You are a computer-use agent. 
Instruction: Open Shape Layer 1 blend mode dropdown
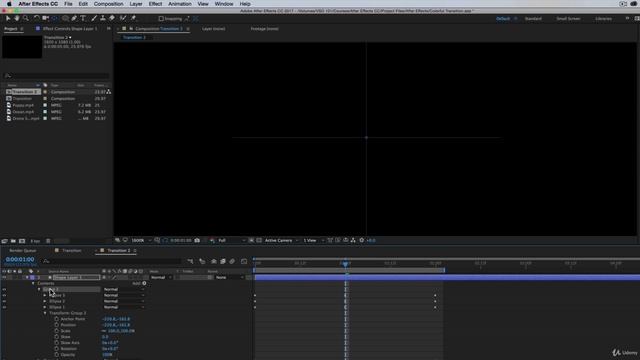click(x=161, y=278)
